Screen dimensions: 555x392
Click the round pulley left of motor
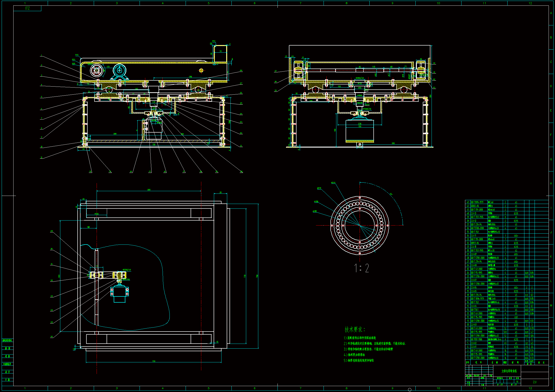pos(97,70)
